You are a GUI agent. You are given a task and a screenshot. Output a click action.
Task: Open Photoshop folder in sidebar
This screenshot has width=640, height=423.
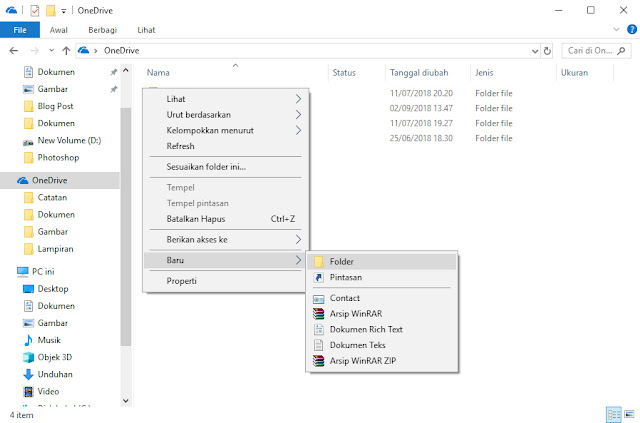point(58,158)
